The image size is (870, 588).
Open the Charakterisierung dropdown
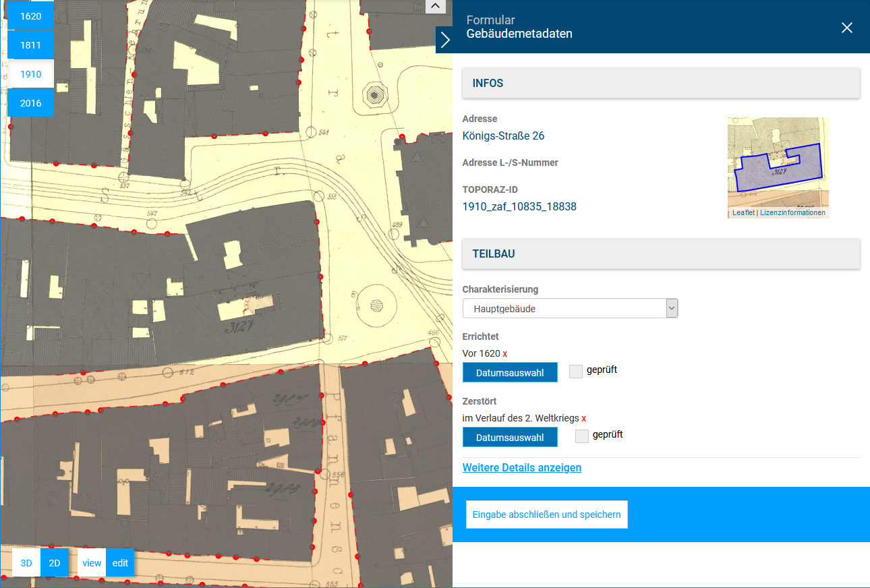570,309
